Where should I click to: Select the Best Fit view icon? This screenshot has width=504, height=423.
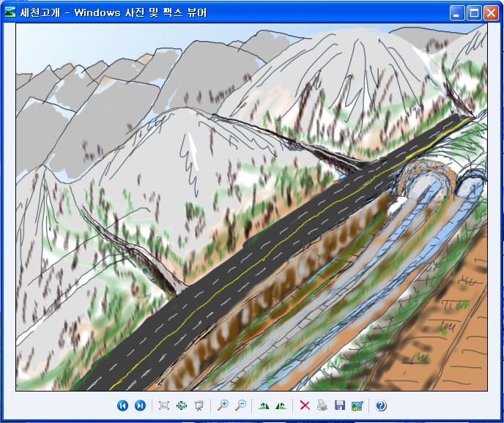tap(163, 405)
